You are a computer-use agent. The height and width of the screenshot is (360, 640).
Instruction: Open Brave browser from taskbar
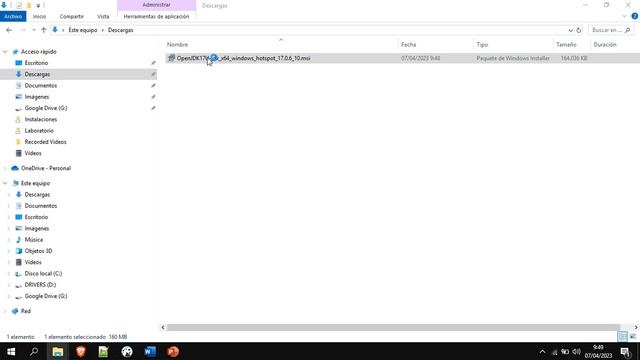80,351
